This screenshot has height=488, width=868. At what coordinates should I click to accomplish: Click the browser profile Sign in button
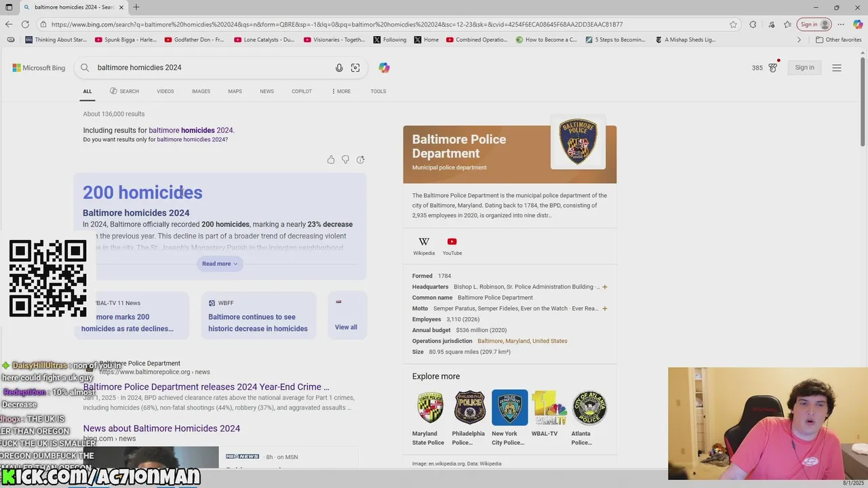point(814,24)
